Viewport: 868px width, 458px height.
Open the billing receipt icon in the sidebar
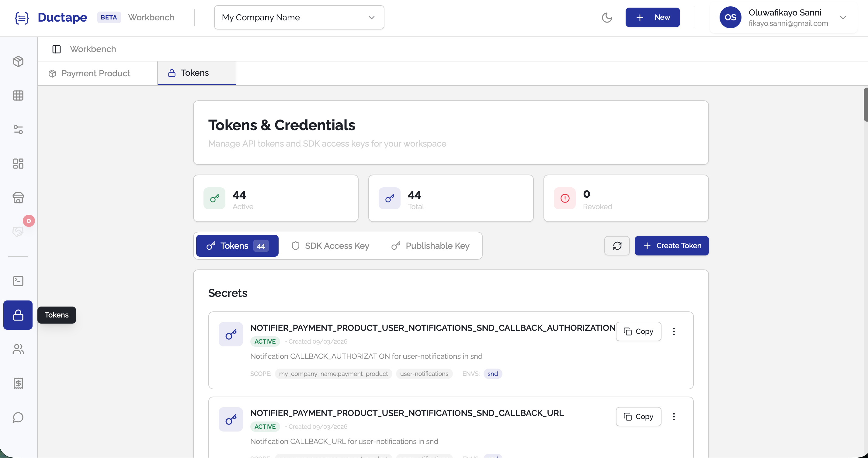tap(18, 383)
